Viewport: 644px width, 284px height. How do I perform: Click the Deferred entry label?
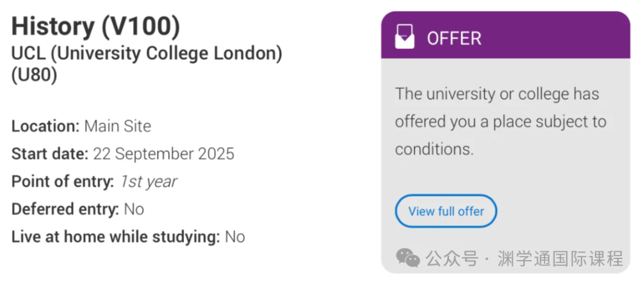pos(65,209)
